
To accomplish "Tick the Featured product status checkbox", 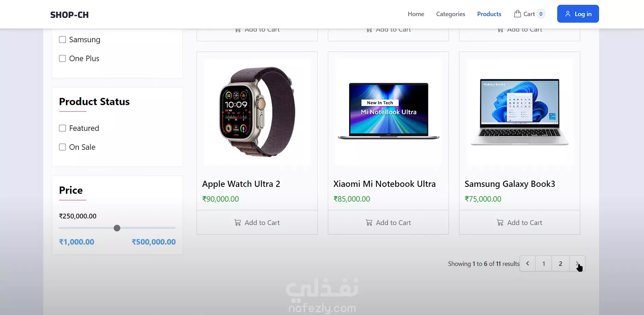I will click(x=62, y=128).
